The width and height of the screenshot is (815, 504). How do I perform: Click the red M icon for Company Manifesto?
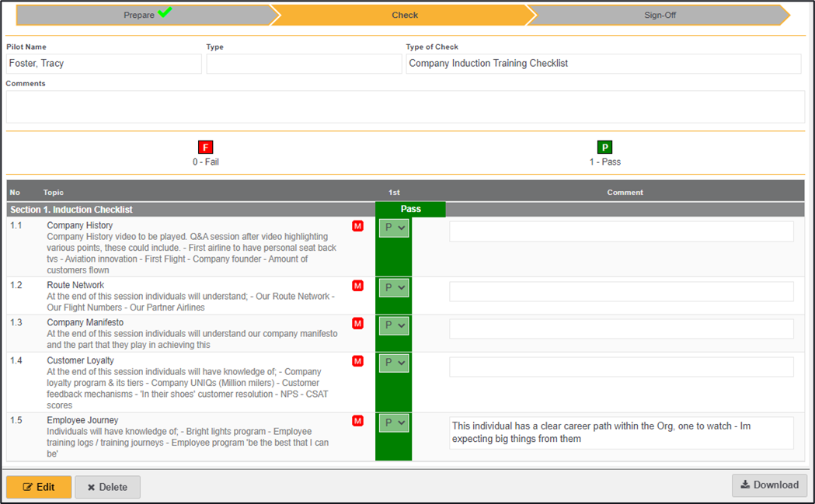(357, 323)
